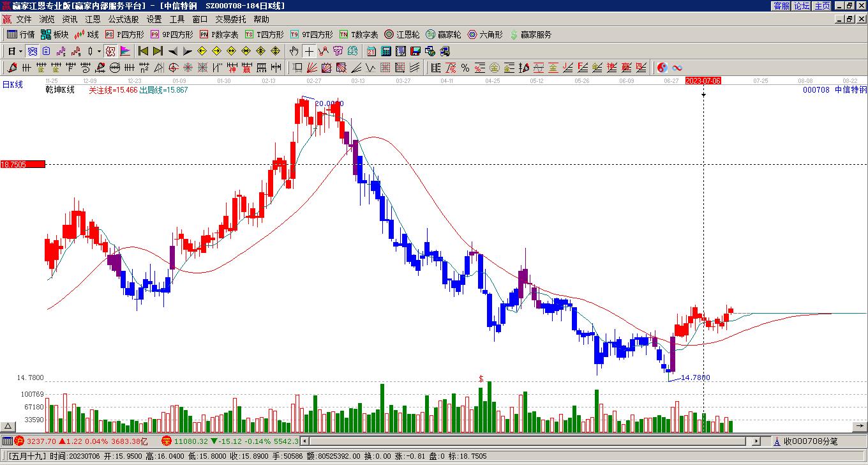Expand the volume panel up arrow

coord(8,426)
